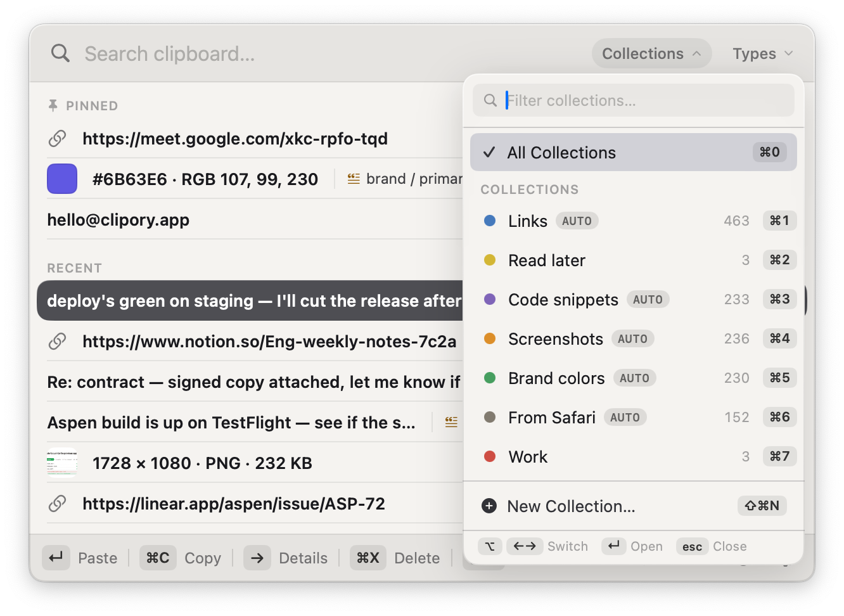Viewport: 844px width, 616px height.
Task: Open the 1728 × 1080 PNG thumbnail
Action: pyautogui.click(x=62, y=463)
